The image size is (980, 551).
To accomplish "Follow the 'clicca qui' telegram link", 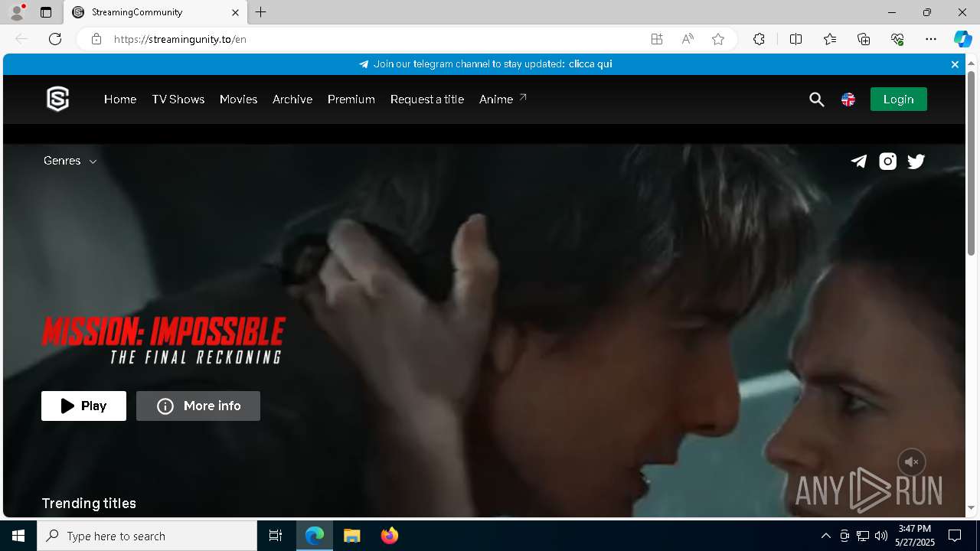I will [590, 64].
